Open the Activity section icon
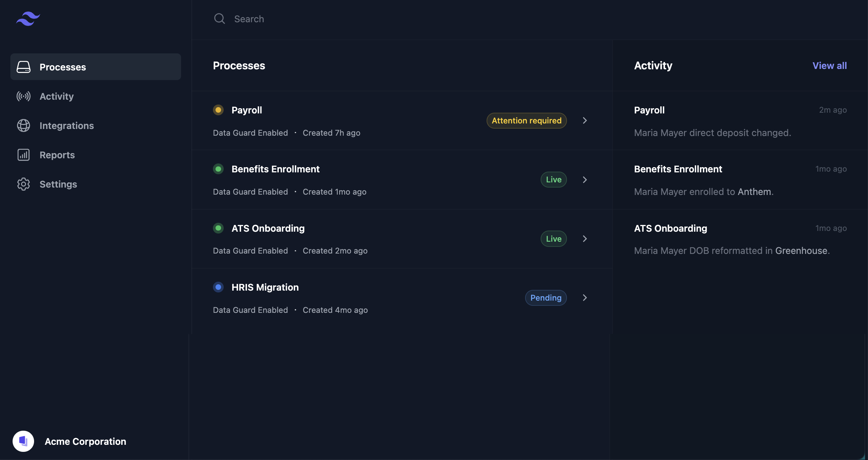 [x=23, y=96]
